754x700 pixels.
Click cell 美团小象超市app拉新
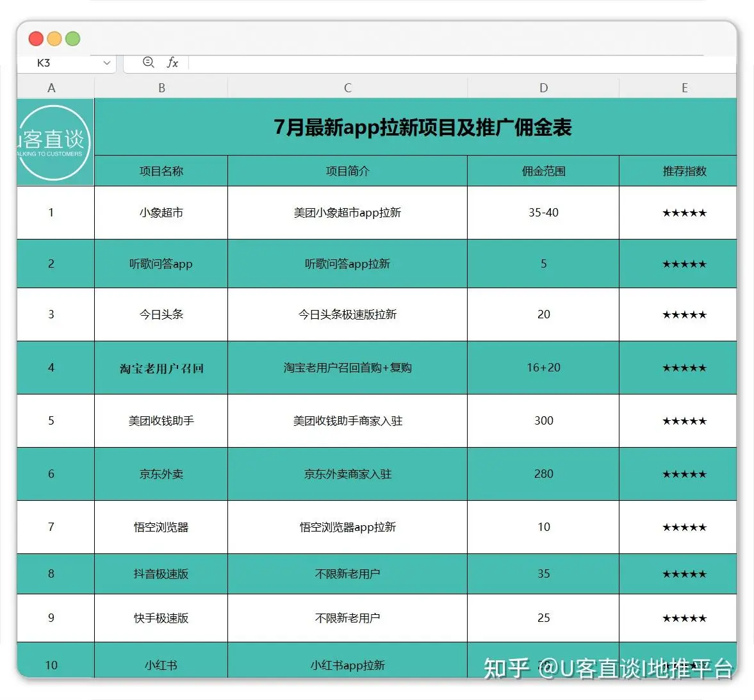348,213
